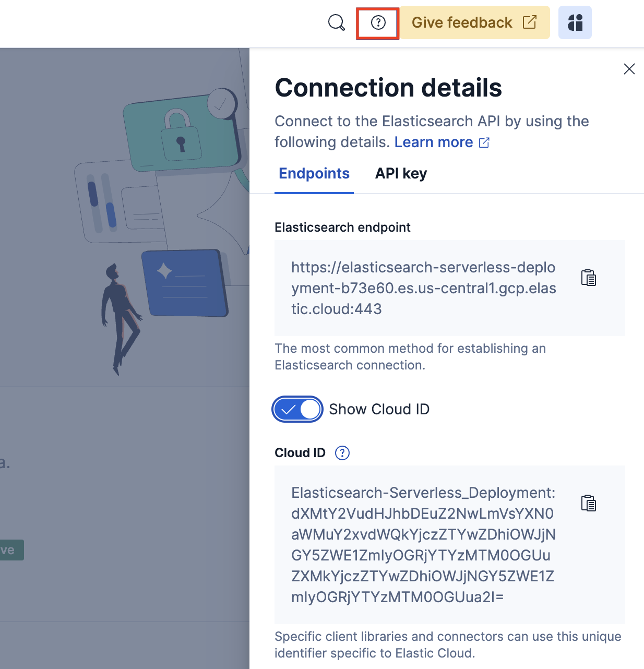Click the Elasticsearch endpoint label
Screen dimensions: 644x669
point(342,227)
